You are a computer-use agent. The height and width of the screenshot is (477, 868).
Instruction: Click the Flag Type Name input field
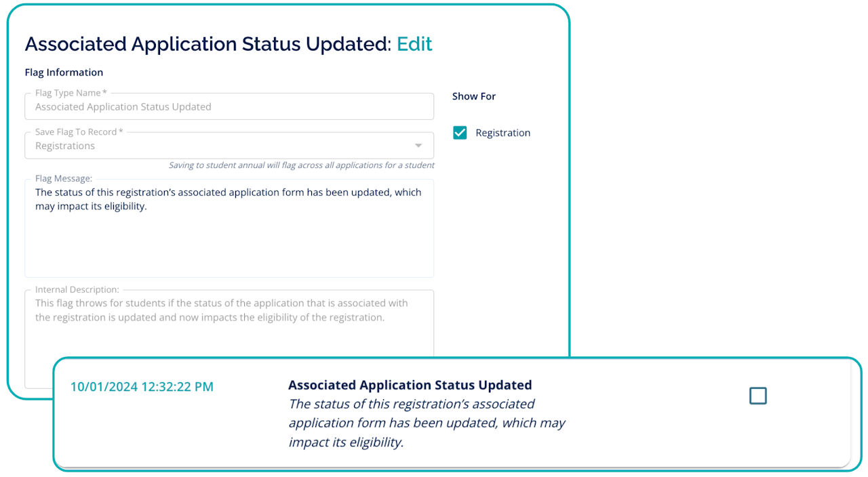(x=229, y=107)
